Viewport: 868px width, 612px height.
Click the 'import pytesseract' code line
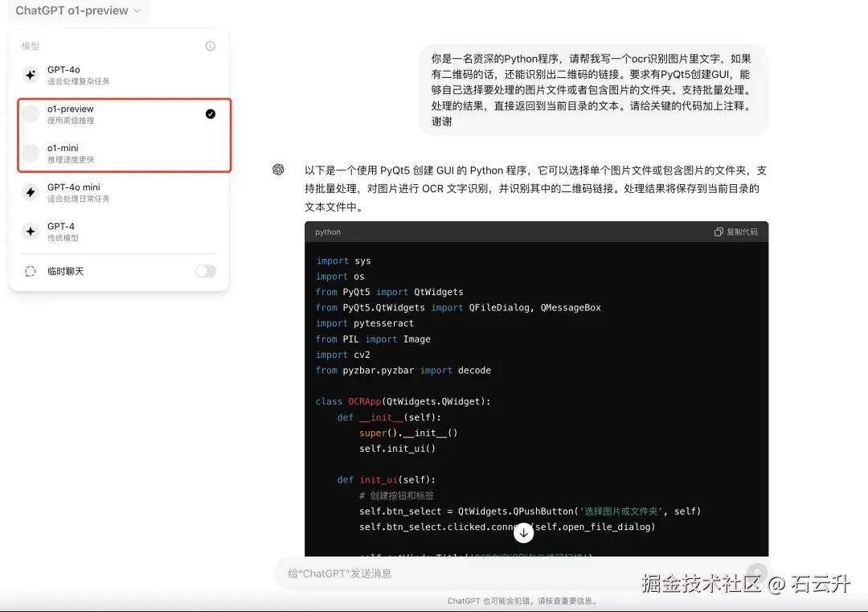click(365, 323)
